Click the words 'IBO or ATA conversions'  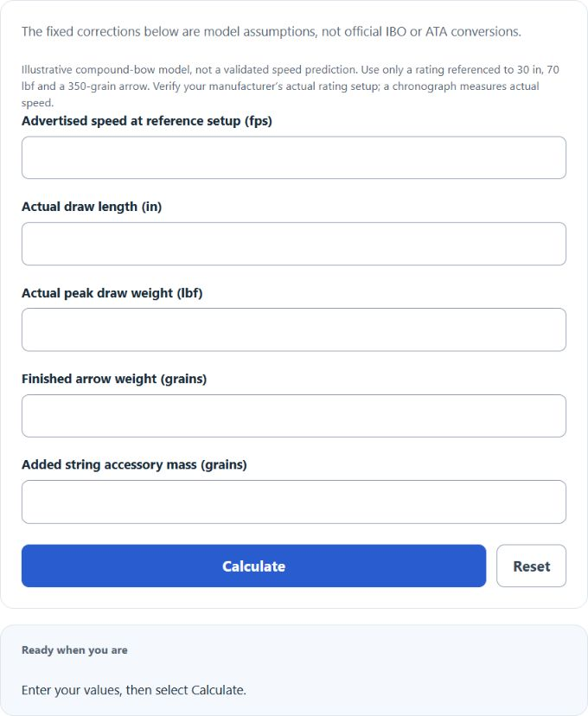(453, 31)
